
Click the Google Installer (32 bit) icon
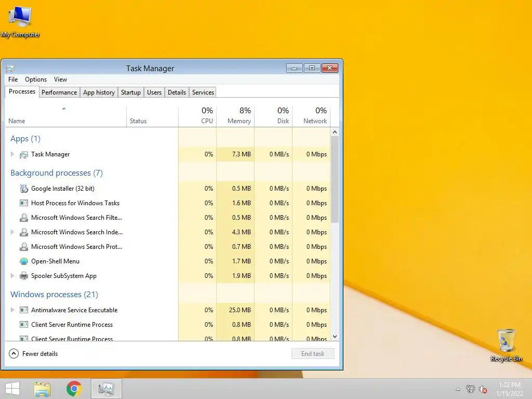24,189
